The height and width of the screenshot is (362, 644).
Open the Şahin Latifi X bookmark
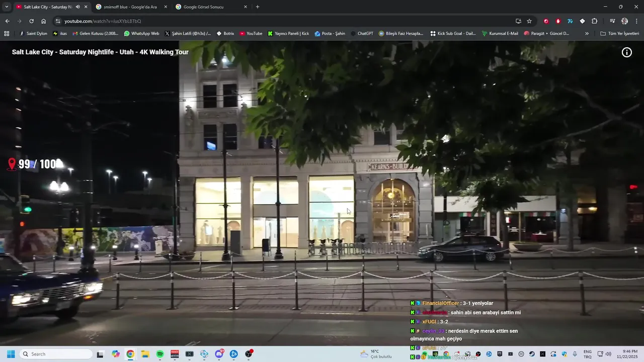tap(188, 34)
